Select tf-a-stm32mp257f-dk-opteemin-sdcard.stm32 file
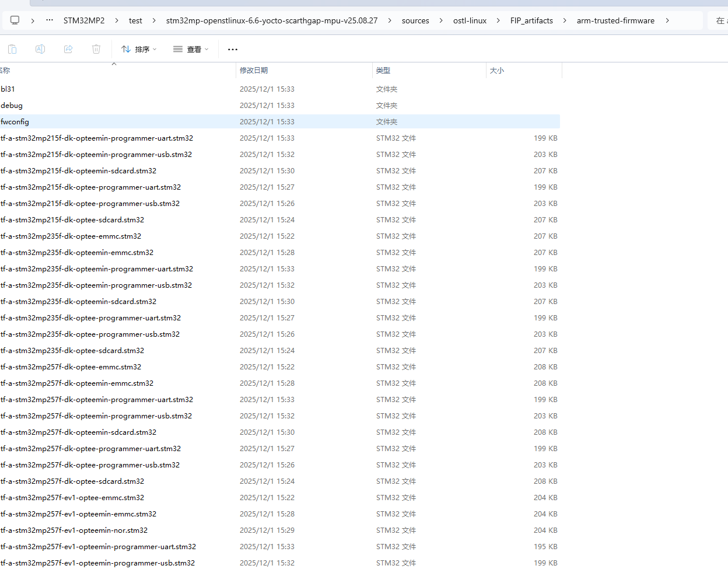Screen dimensions: 728x583 click(x=280, y=432)
